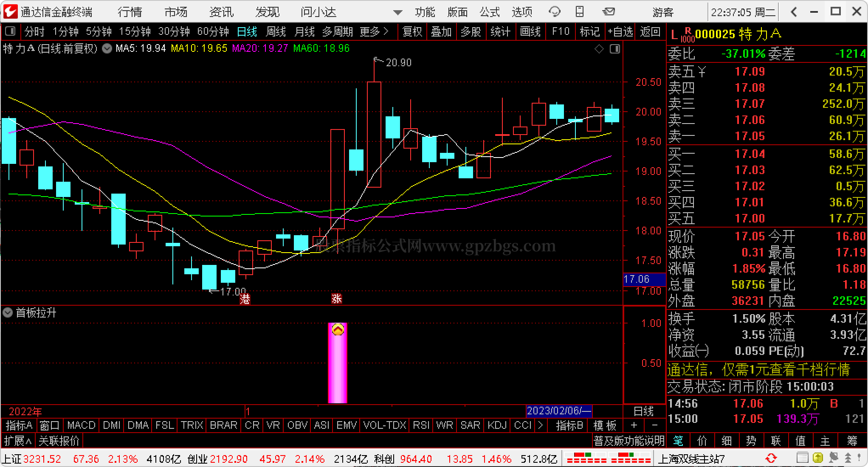This screenshot has height=467, width=868.
Task: Toggle the right panel icon above the chart
Action: coord(615,49)
